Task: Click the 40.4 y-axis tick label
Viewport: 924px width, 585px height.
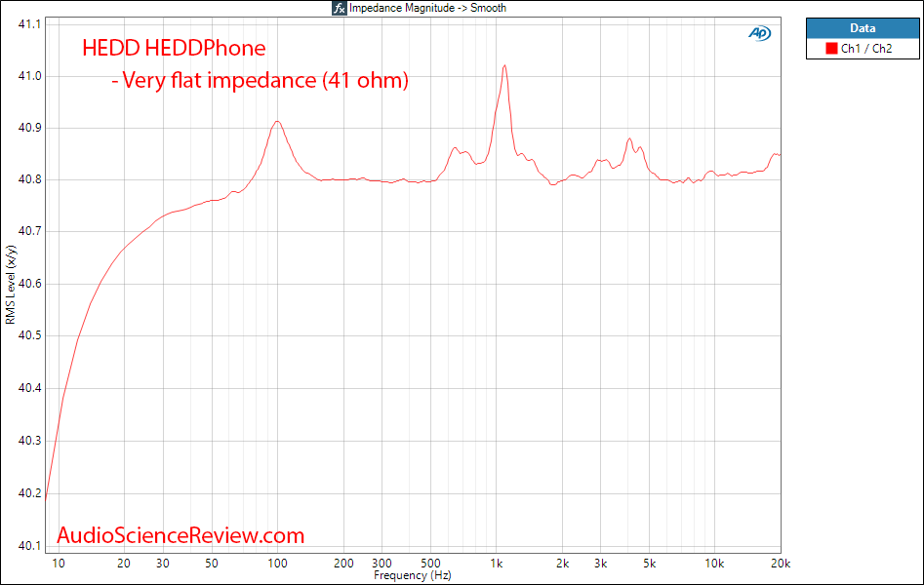Action: point(29,388)
